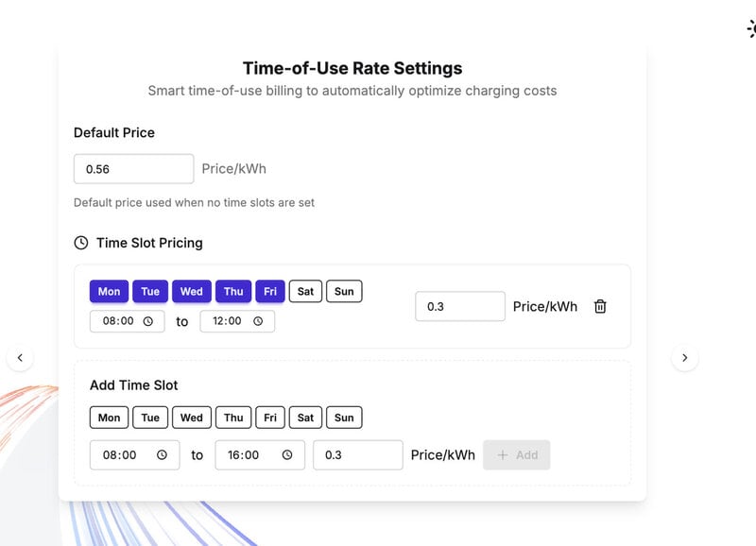The width and height of the screenshot is (756, 546).
Task: Select Fri in Add Time Slot
Action: click(270, 418)
